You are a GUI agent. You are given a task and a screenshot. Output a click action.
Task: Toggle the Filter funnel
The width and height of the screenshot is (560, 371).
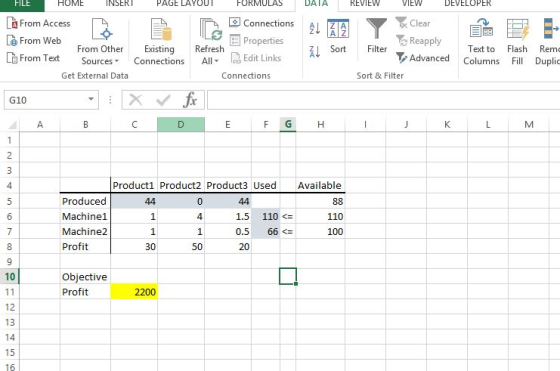point(377,36)
